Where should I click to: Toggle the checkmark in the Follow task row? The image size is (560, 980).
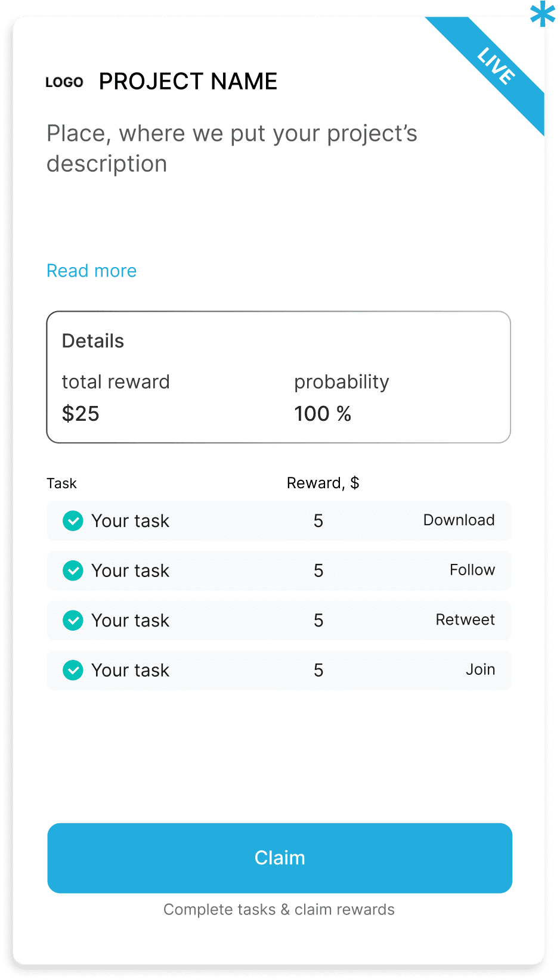coord(73,571)
